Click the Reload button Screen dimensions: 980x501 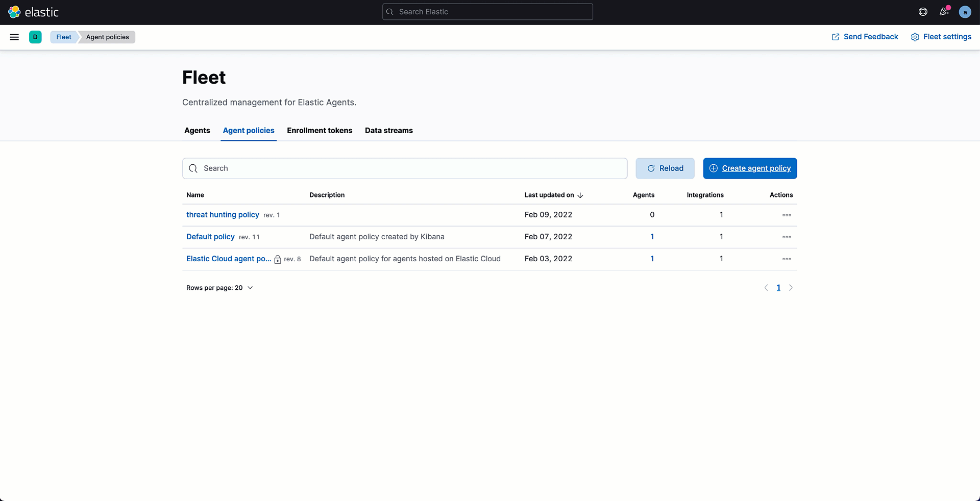665,168
